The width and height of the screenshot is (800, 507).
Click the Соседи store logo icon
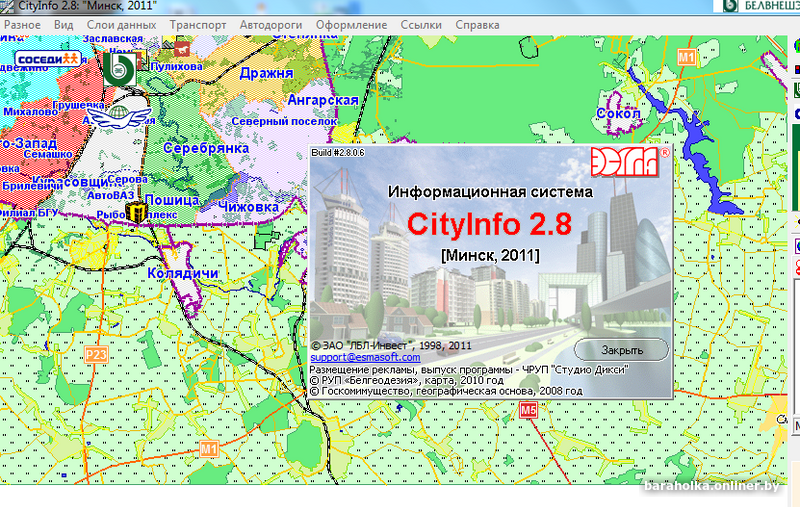(x=47, y=59)
